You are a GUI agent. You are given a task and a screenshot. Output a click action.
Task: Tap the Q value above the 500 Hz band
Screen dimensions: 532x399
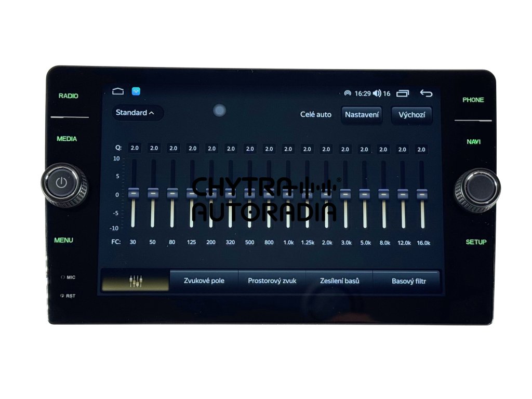[250, 149]
